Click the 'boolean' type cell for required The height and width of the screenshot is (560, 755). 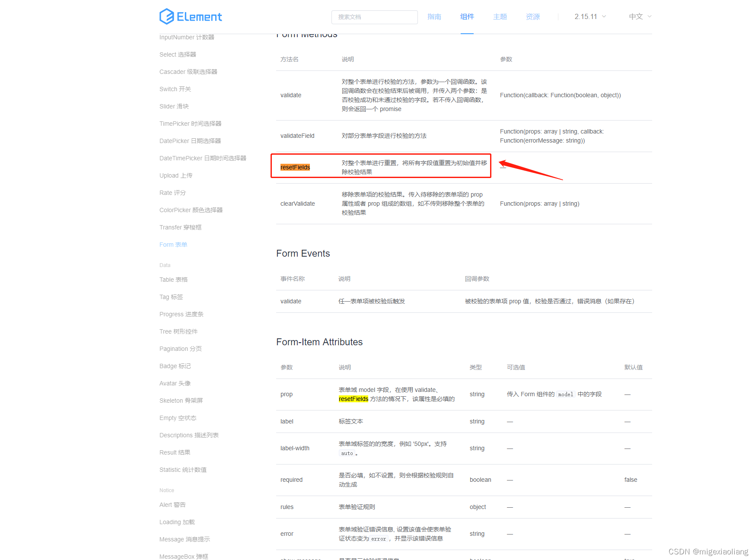[x=480, y=480]
